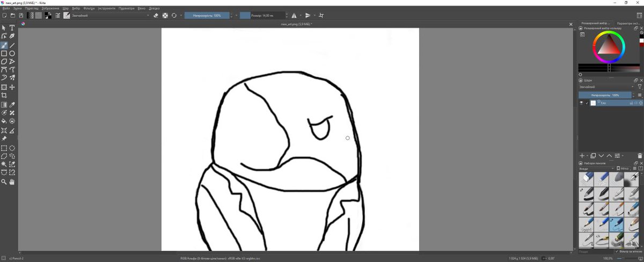Select the Gradient tool in toolbox
Screen dimensions: 644x262
4,105
